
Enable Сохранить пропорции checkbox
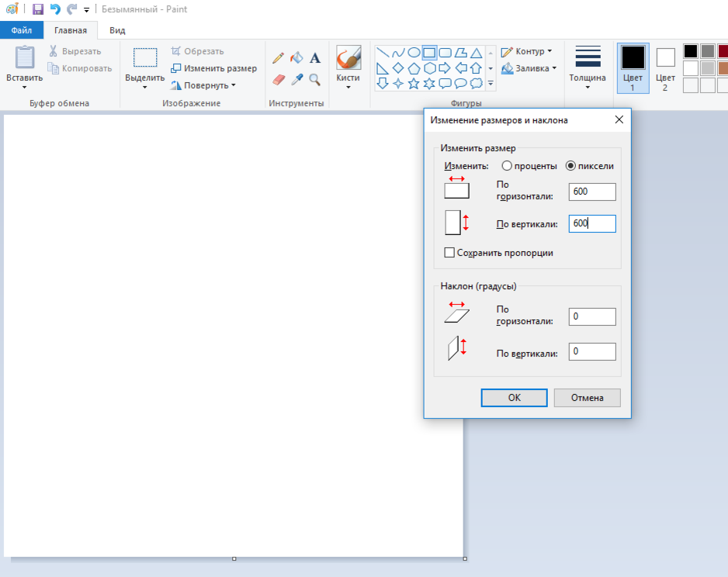coord(449,253)
